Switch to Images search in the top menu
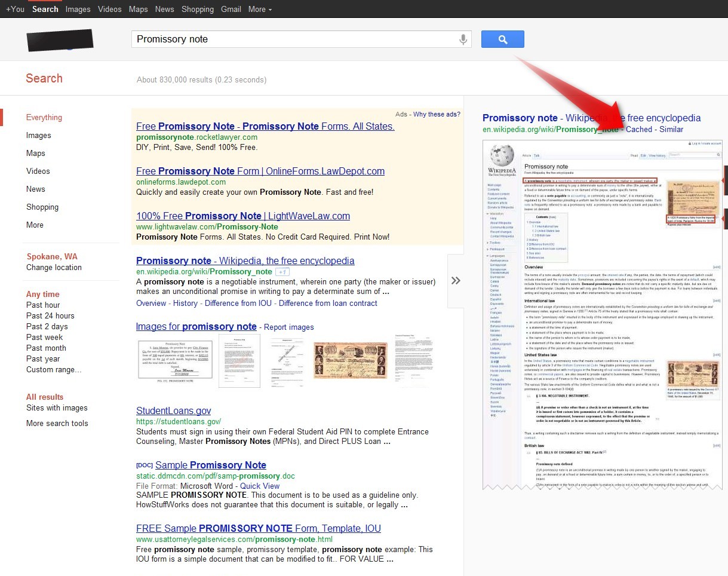728x576 pixels. tap(78, 9)
